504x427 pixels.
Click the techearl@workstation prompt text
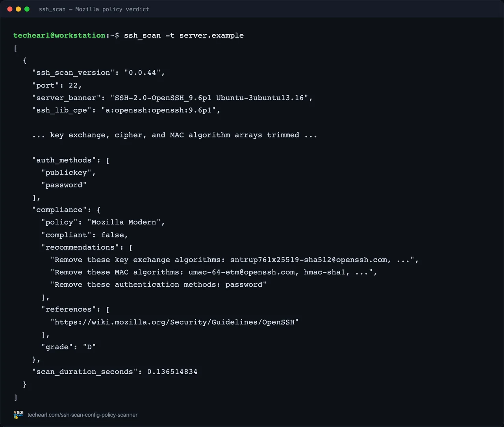59,35
